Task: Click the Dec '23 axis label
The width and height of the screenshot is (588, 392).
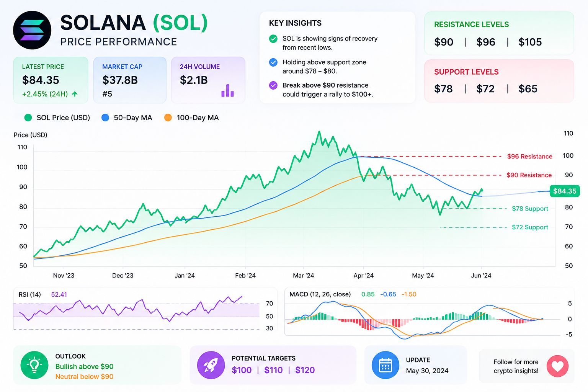Action: (123, 276)
